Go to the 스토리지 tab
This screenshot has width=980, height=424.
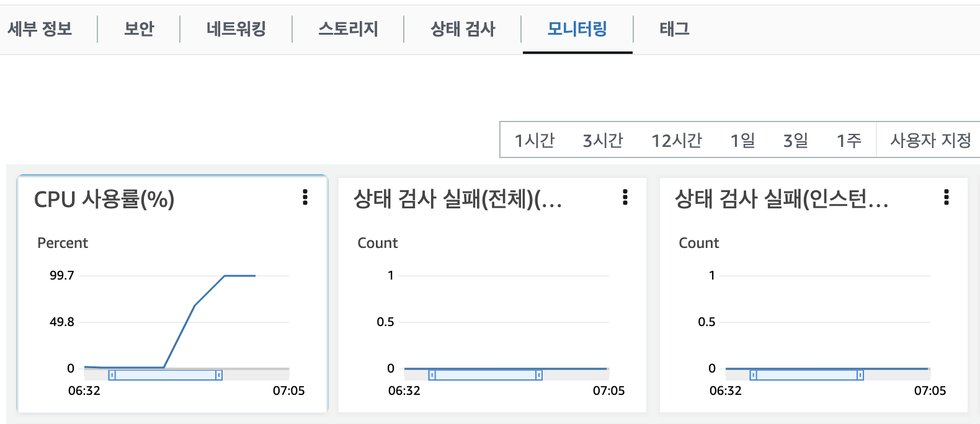[x=348, y=29]
